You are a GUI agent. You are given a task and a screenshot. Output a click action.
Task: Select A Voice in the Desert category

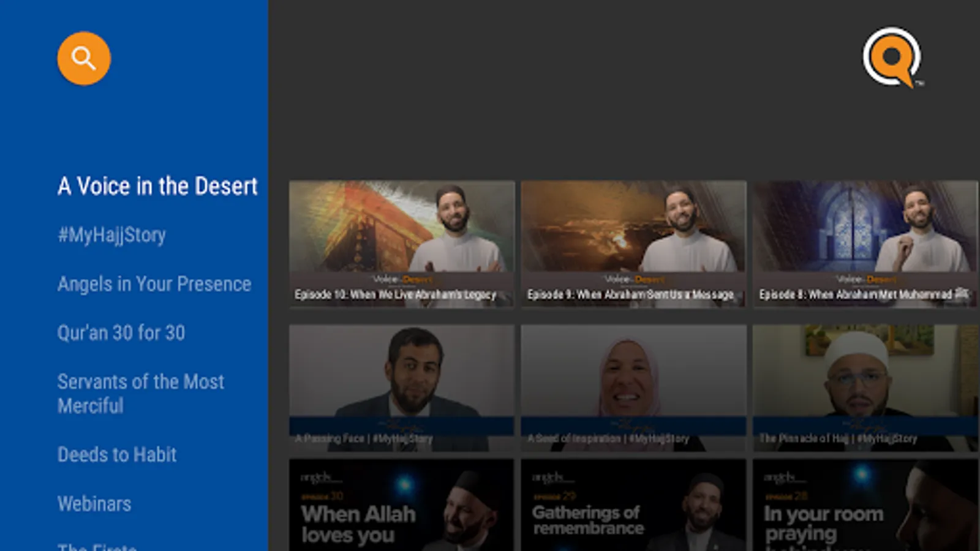tap(157, 186)
